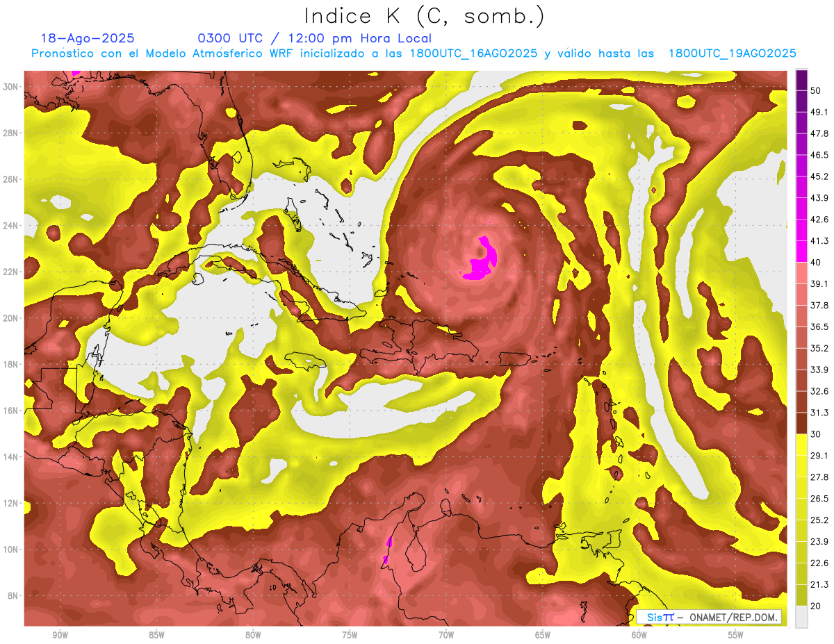The height and width of the screenshot is (644, 834).
Task: Click the '60W' longitude label
Action: pyautogui.click(x=639, y=636)
